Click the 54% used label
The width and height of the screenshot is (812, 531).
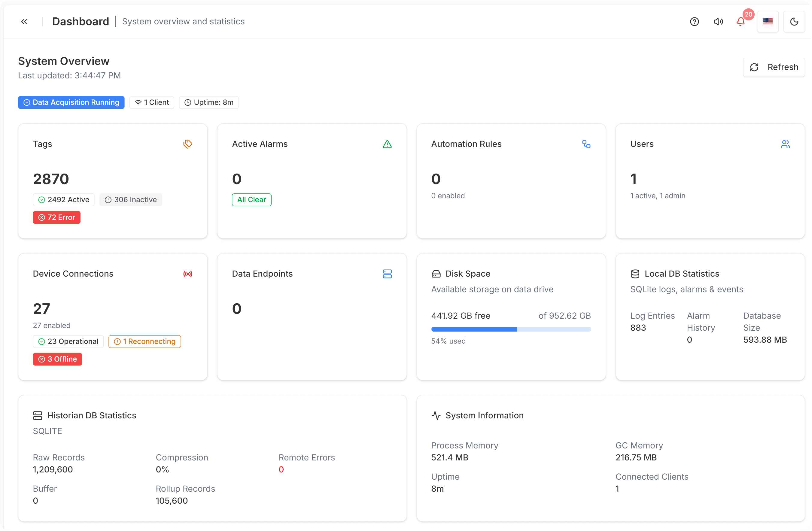[448, 341]
